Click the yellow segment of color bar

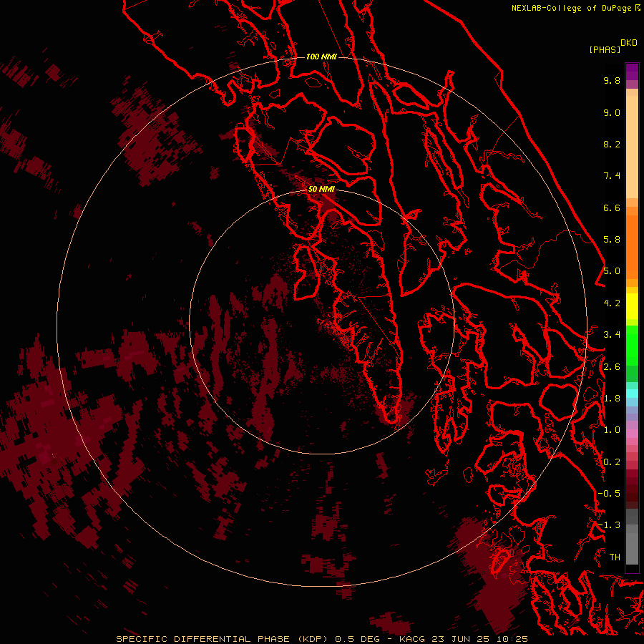click(x=632, y=306)
